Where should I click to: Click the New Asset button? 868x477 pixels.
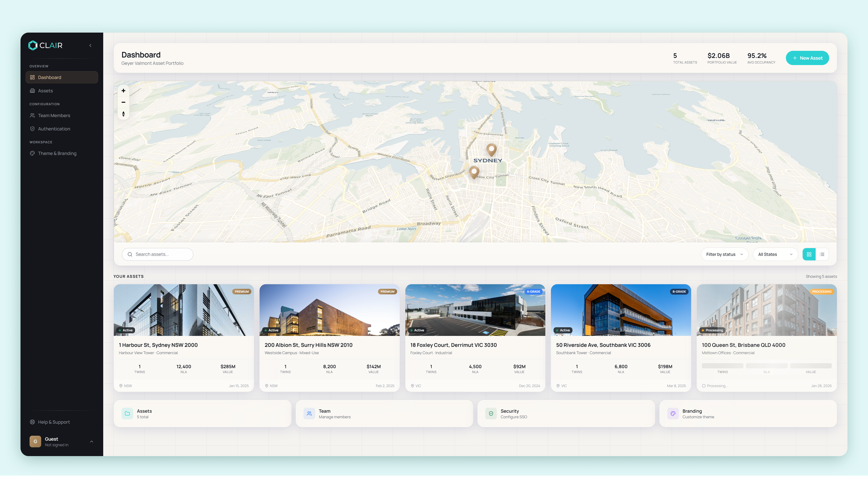click(x=807, y=58)
